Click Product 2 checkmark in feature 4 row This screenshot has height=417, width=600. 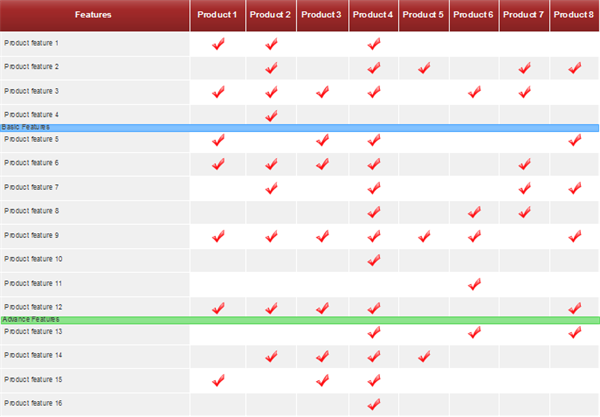(271, 116)
